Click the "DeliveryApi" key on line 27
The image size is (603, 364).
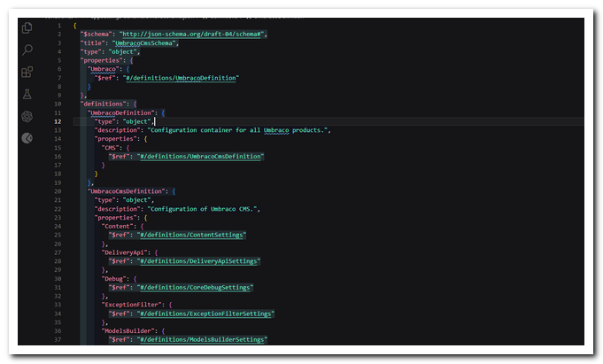(125, 252)
